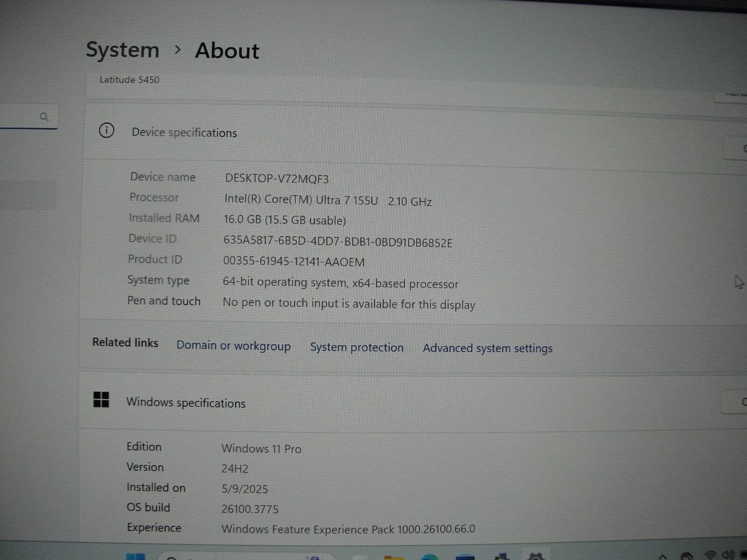This screenshot has height=560, width=747.
Task: Click the volume speaker tray icon
Action: point(728,555)
